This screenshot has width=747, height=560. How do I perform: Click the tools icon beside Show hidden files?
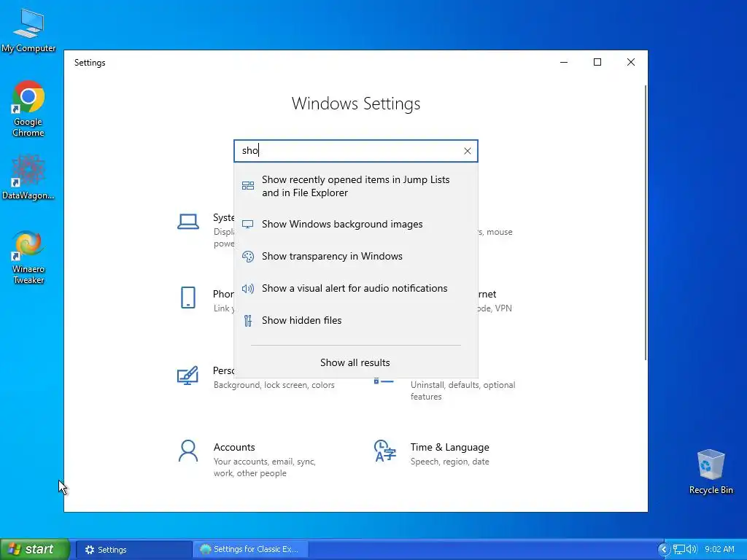tap(248, 321)
